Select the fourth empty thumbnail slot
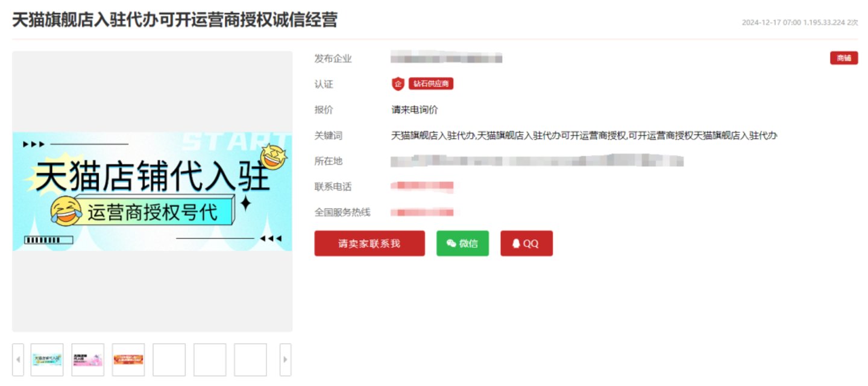868x386 pixels. [x=169, y=360]
